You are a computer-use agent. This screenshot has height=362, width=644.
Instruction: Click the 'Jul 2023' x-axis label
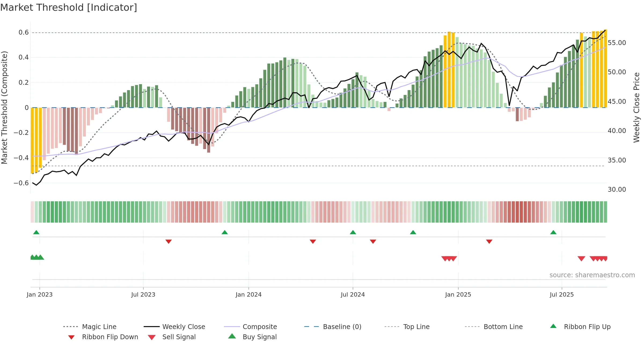click(x=143, y=295)
